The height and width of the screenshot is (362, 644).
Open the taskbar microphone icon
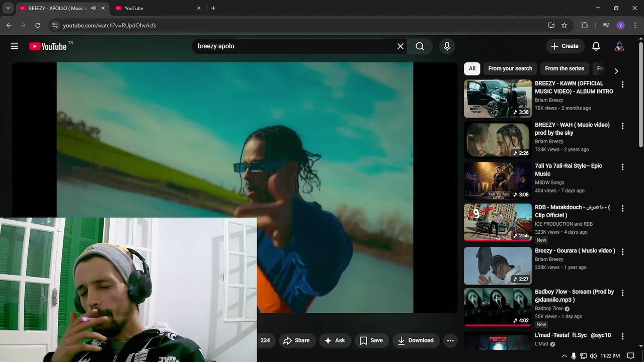pos(574,356)
